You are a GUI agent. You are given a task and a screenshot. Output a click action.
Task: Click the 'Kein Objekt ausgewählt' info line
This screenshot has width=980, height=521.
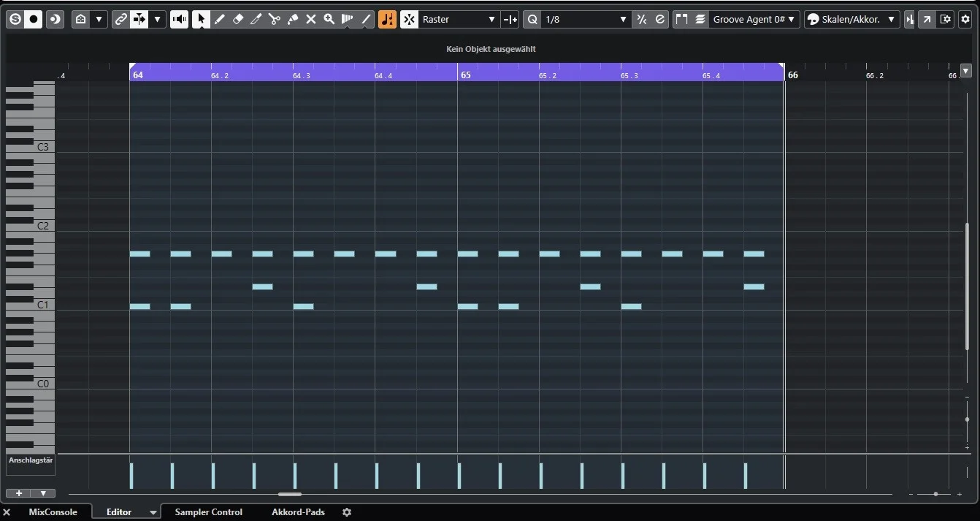(x=491, y=49)
